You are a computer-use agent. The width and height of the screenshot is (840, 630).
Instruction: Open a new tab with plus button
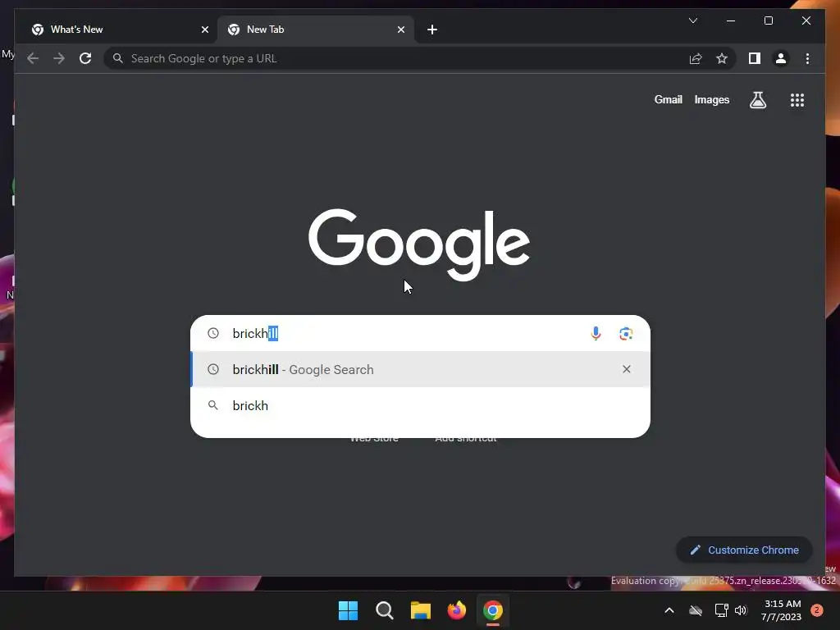pyautogui.click(x=432, y=30)
